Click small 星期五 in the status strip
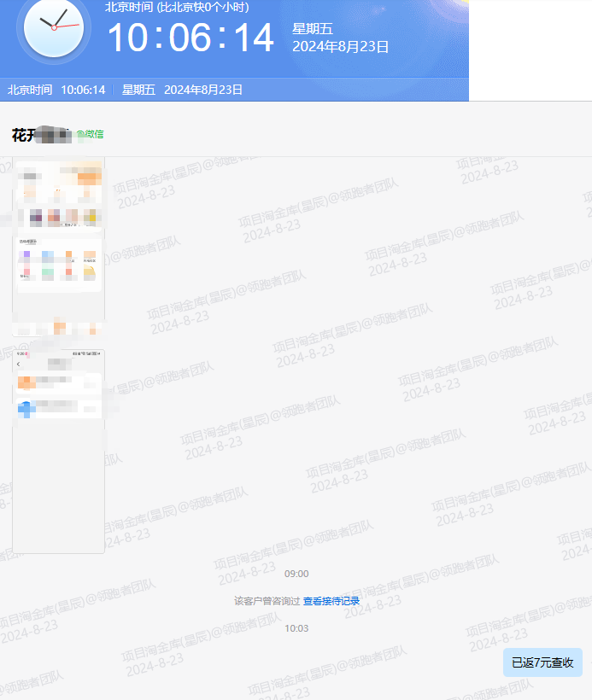The width and height of the screenshot is (592, 700). [x=138, y=90]
